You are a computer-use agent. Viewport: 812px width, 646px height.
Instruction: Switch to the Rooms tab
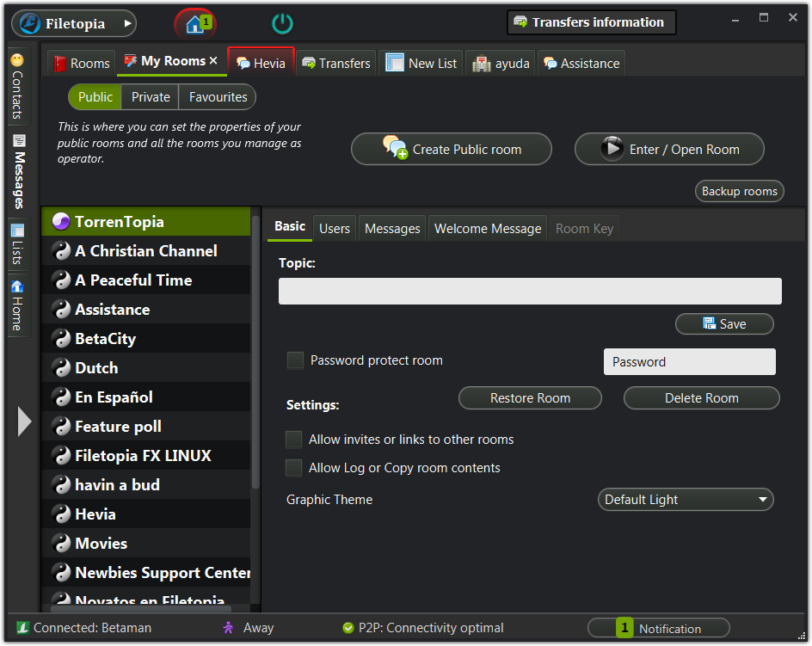pos(82,63)
